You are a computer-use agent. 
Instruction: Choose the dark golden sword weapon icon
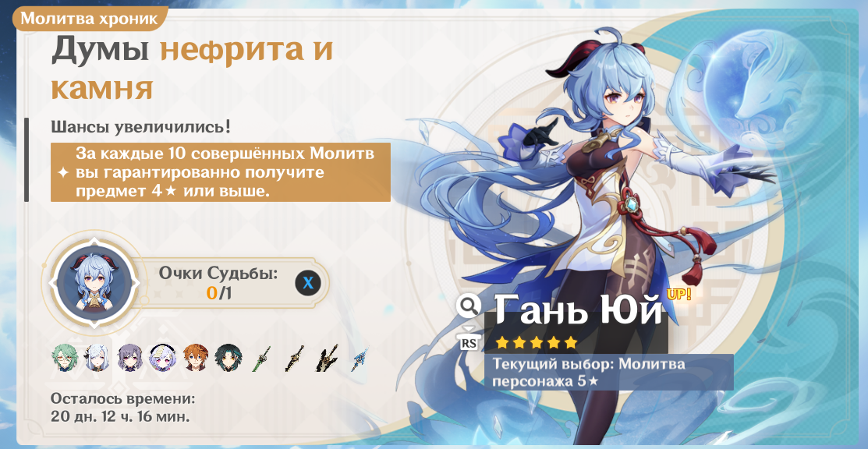(294, 358)
